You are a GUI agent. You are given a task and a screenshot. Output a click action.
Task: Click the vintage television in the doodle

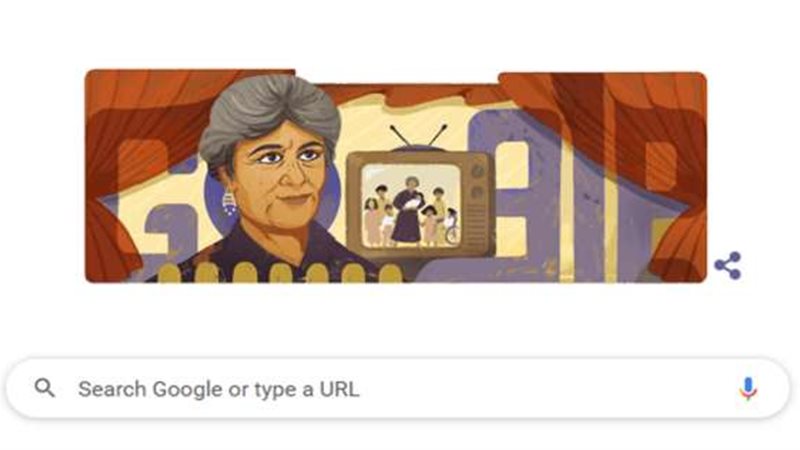[x=419, y=204]
